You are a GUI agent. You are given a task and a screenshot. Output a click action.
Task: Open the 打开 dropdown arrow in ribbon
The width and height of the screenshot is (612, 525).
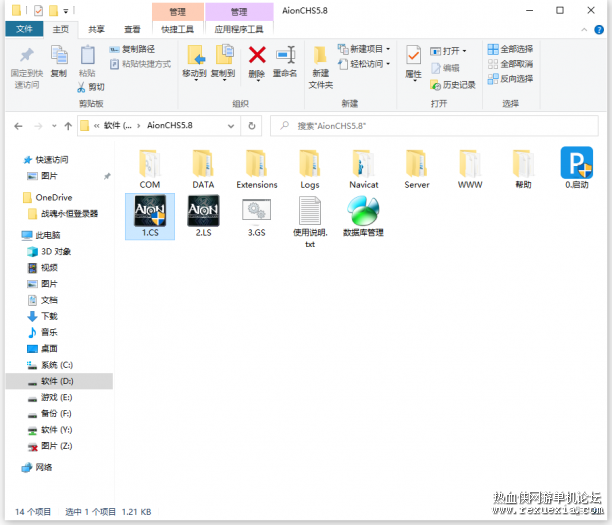[x=464, y=51]
